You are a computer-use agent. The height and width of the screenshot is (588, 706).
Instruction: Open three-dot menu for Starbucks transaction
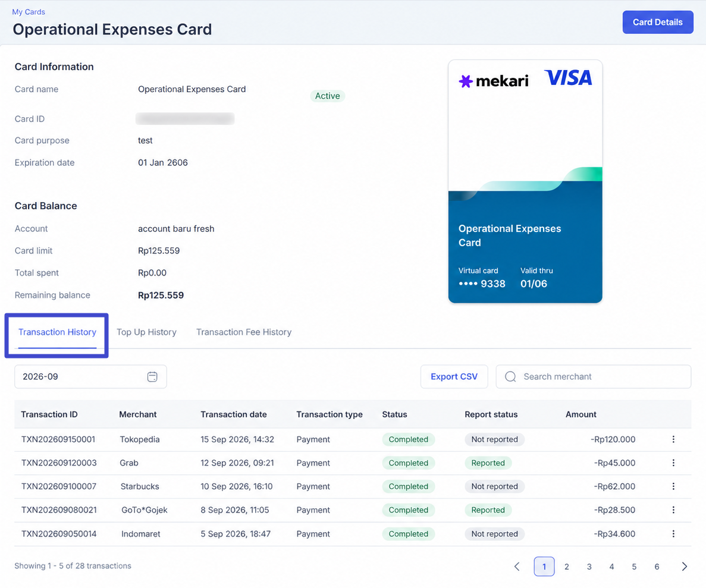click(x=673, y=486)
